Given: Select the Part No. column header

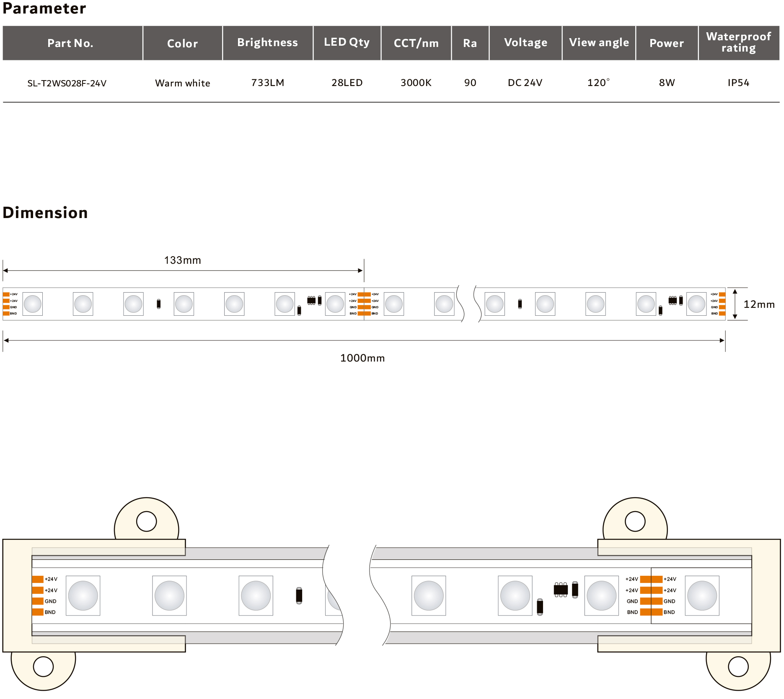Looking at the screenshot, I should tap(70, 43).
